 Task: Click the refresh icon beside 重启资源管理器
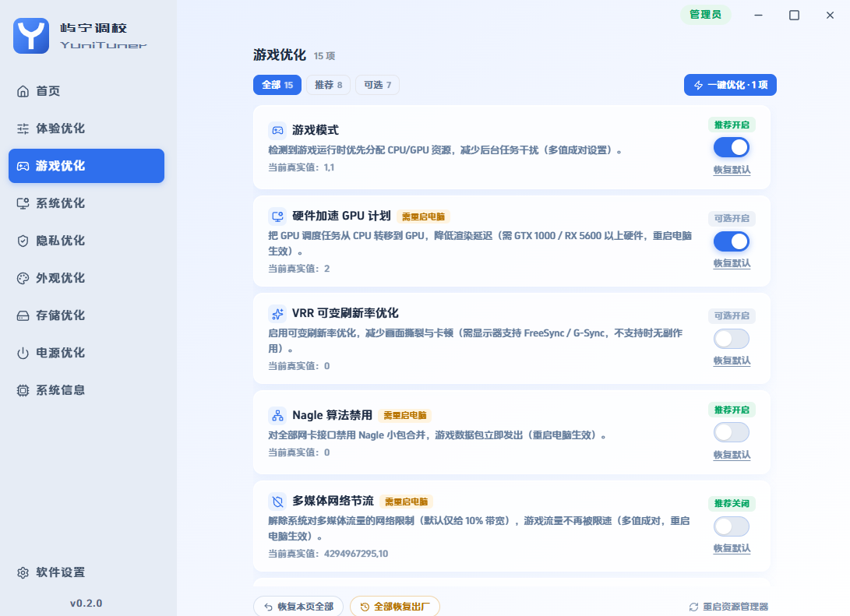(x=693, y=607)
